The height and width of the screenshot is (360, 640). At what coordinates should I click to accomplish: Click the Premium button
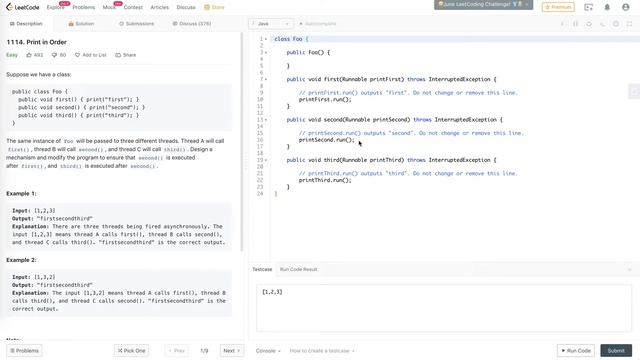click(x=558, y=7)
